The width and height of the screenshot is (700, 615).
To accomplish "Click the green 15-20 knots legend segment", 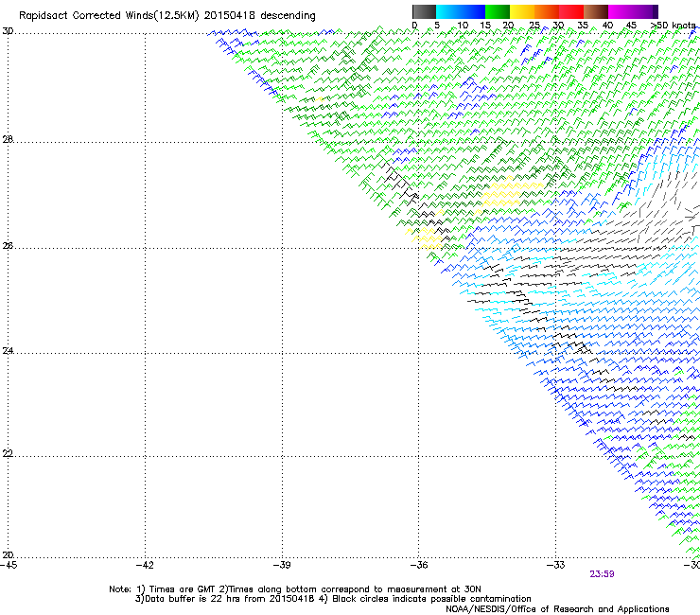I will click(498, 11).
